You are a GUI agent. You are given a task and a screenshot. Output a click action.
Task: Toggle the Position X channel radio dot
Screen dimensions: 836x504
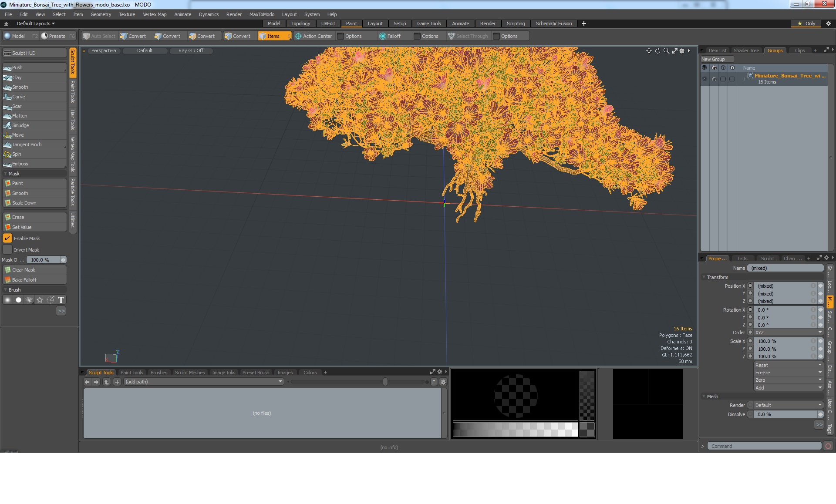pyautogui.click(x=750, y=286)
